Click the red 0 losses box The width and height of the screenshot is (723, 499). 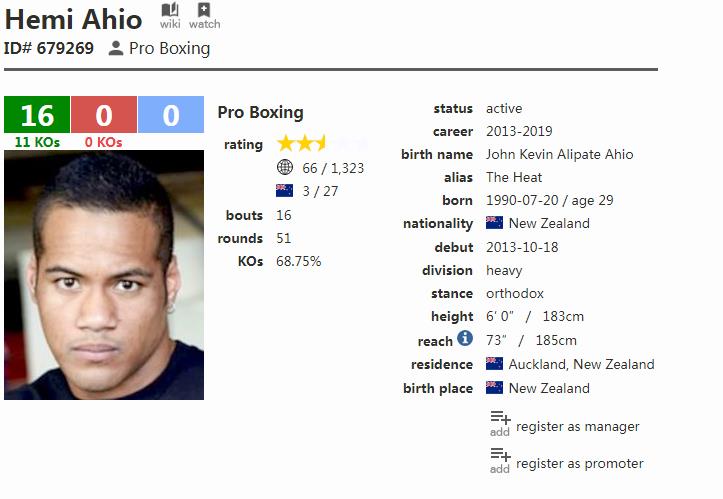[104, 115]
